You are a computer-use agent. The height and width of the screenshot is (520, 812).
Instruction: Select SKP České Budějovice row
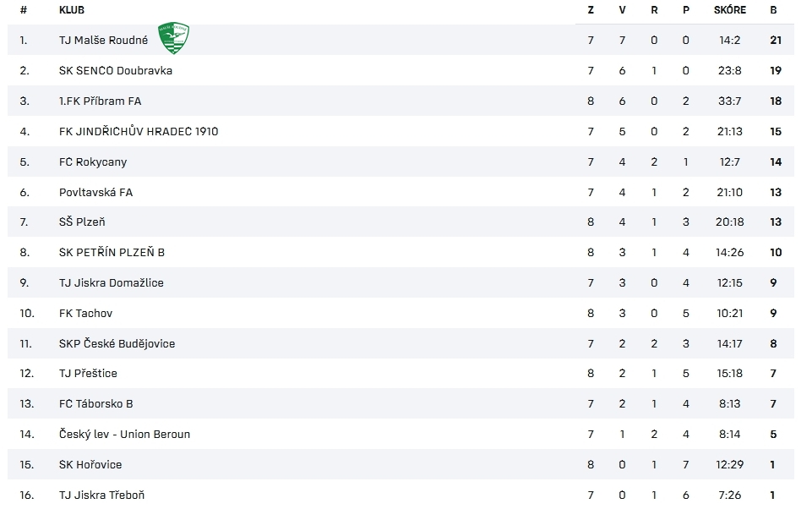(x=401, y=344)
